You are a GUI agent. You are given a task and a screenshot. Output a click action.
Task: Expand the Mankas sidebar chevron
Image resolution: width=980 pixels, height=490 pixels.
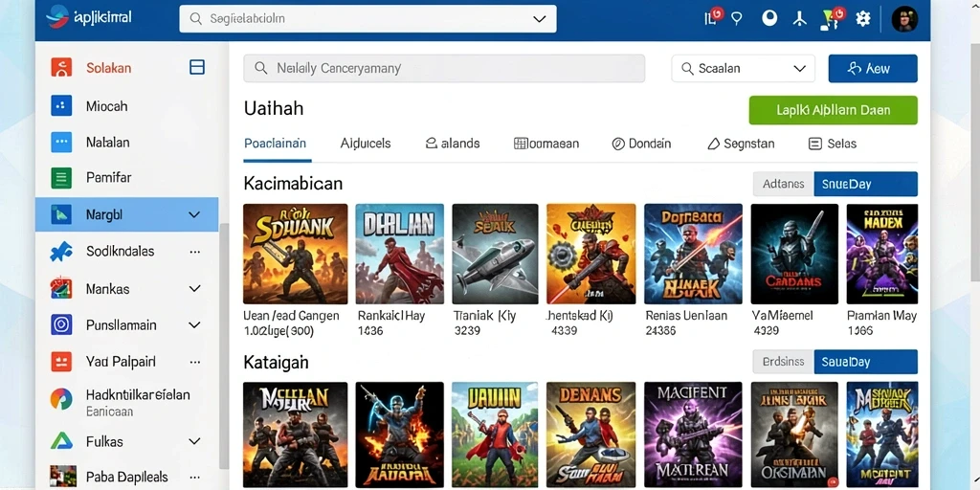point(194,289)
